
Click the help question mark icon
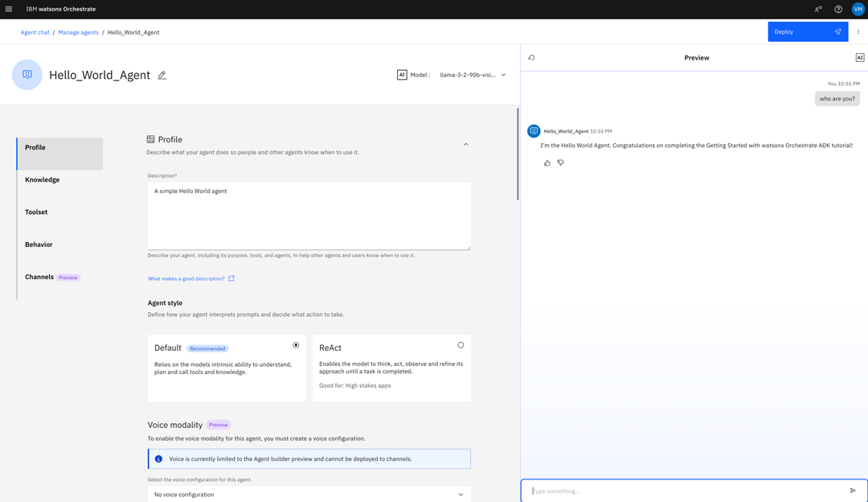[838, 9]
